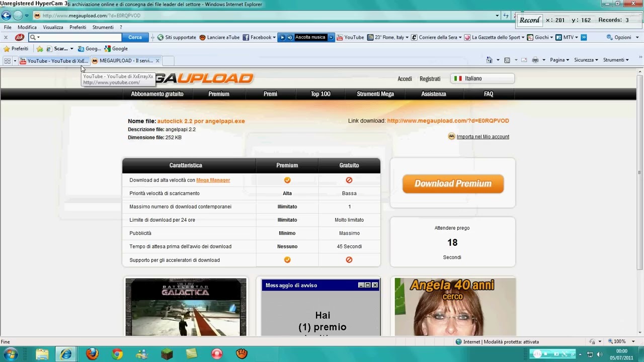Click the Accedi login link
This screenshot has width=644, height=362.
[405, 79]
